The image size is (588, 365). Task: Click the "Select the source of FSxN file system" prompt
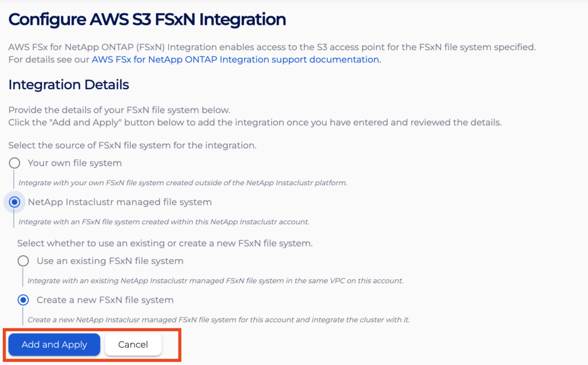point(132,145)
